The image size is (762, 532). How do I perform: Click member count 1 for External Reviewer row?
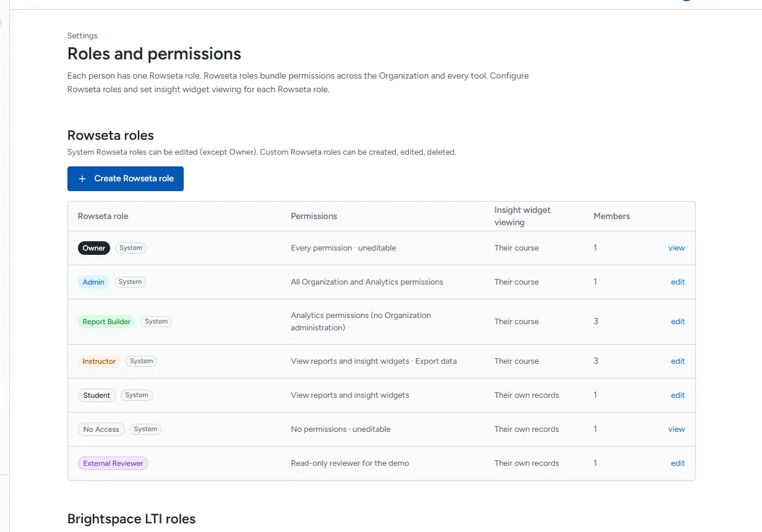point(595,463)
